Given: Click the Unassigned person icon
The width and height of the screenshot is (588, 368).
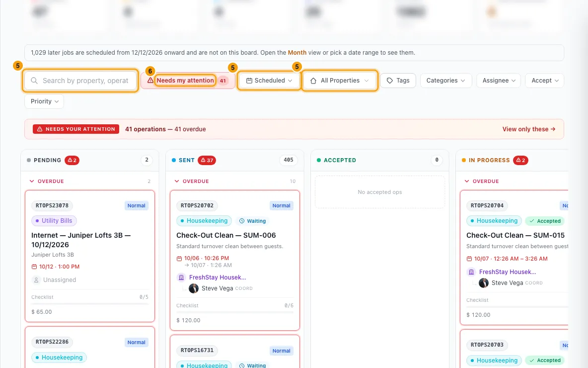Looking at the screenshot, I should coord(36,280).
